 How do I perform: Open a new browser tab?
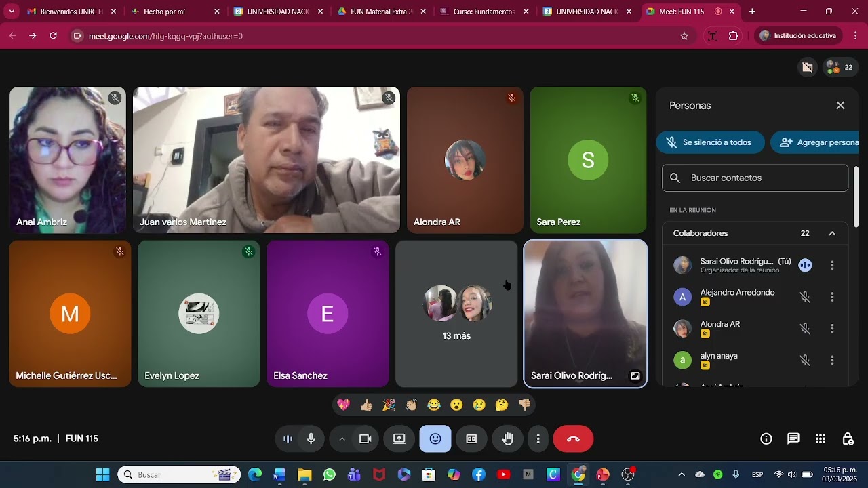point(752,12)
